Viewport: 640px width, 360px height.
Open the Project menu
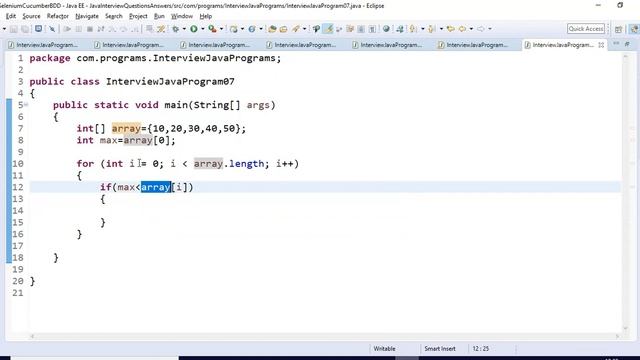(138, 16)
